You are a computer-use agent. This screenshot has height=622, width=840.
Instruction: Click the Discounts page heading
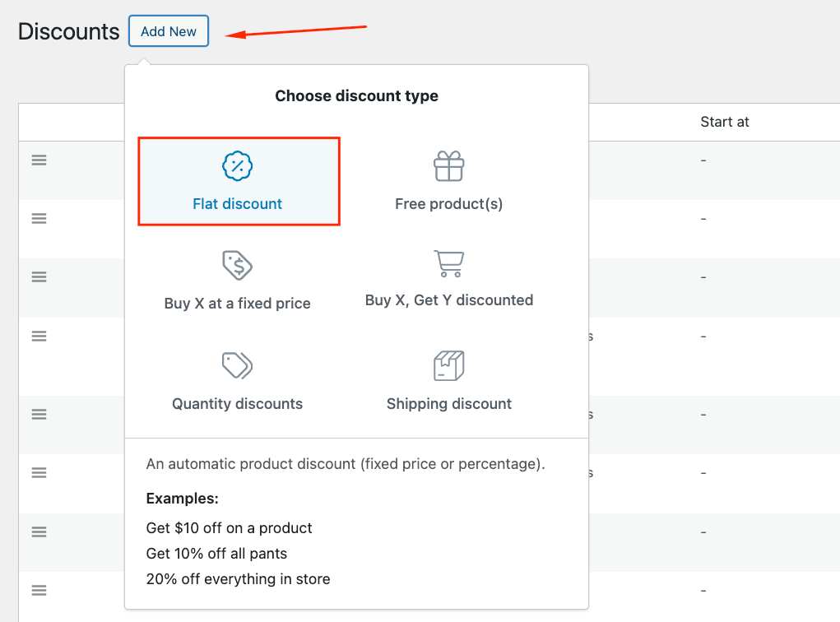pos(68,31)
